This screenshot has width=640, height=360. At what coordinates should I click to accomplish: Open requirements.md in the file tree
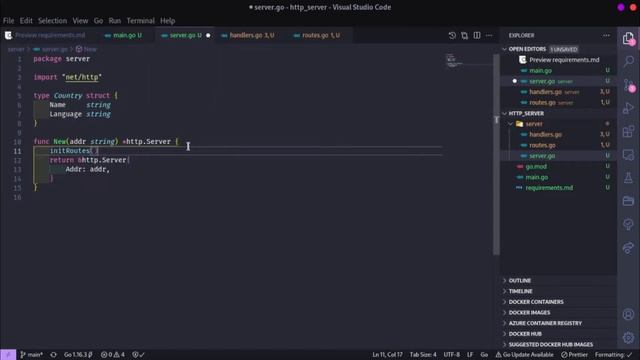click(x=549, y=188)
